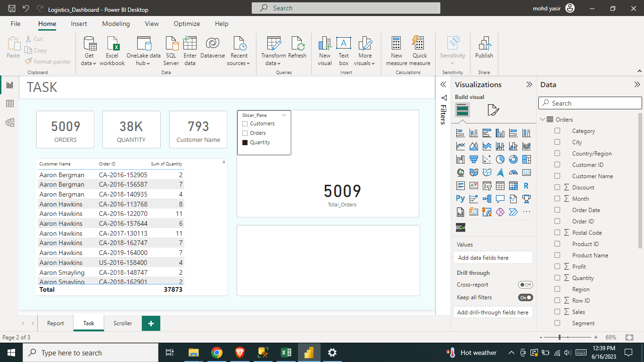Open the Get data dropdown

[x=89, y=63]
